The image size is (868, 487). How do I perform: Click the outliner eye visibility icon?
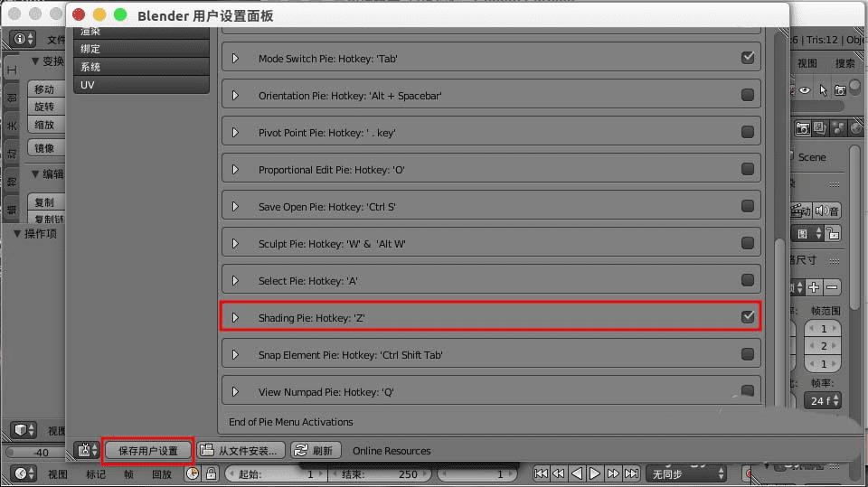click(x=805, y=90)
